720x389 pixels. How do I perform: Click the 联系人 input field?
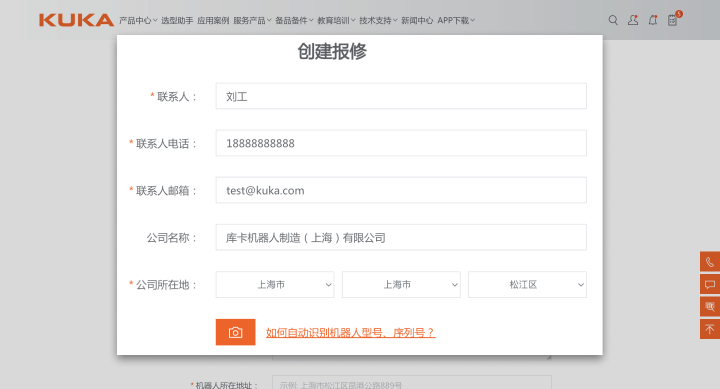point(401,96)
